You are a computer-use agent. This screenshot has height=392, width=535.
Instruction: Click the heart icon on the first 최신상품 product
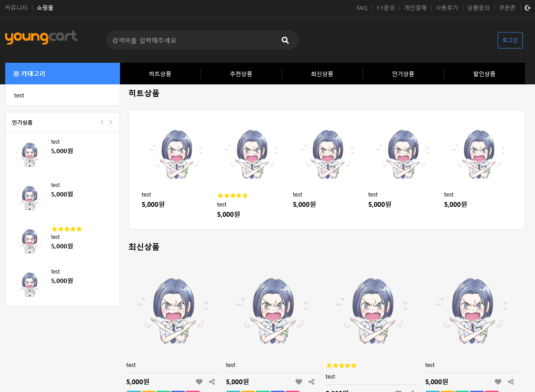tap(199, 382)
